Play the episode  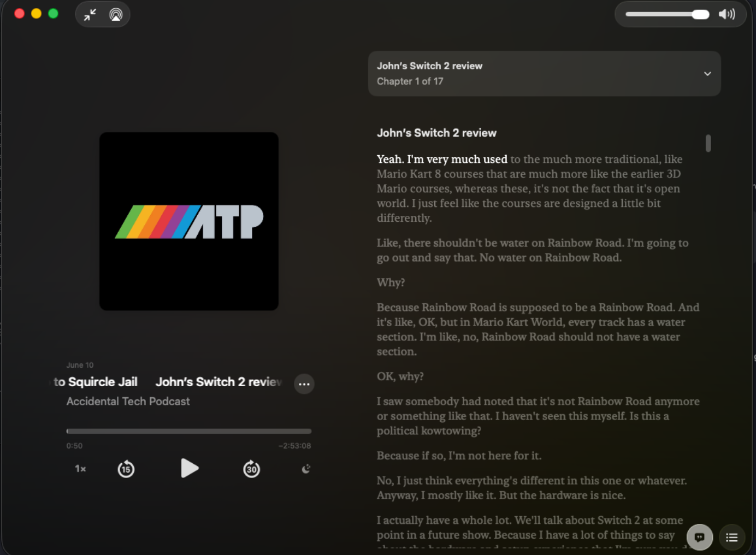[189, 468]
